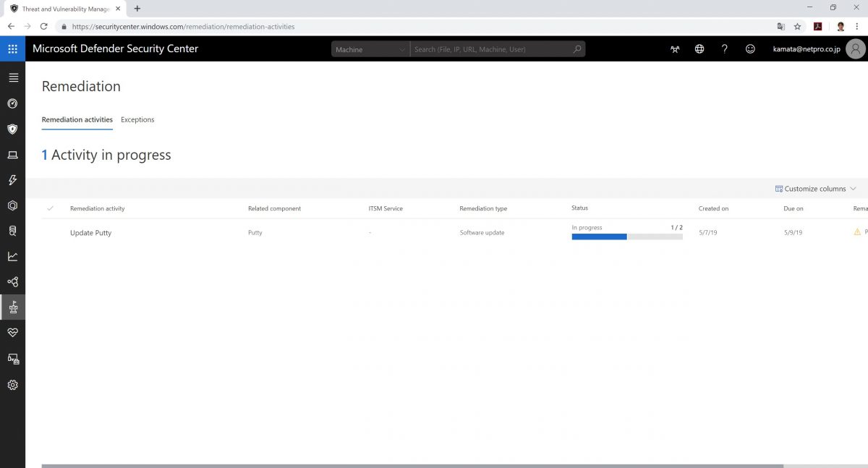The width and height of the screenshot is (868, 468).
Task: Open the help question mark icon
Action: tap(725, 49)
